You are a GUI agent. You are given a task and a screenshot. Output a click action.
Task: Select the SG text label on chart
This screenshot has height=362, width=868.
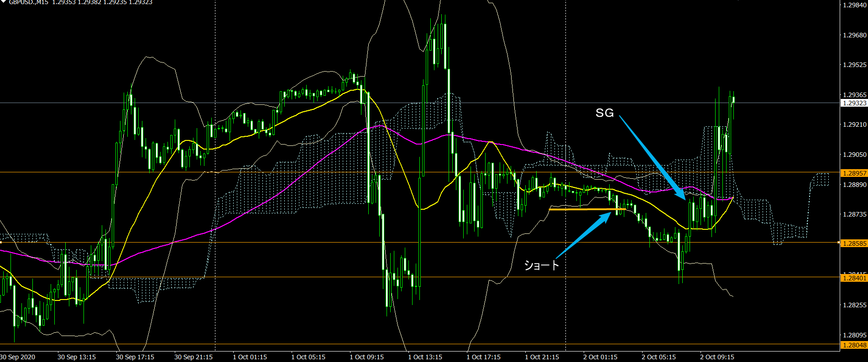(605, 113)
